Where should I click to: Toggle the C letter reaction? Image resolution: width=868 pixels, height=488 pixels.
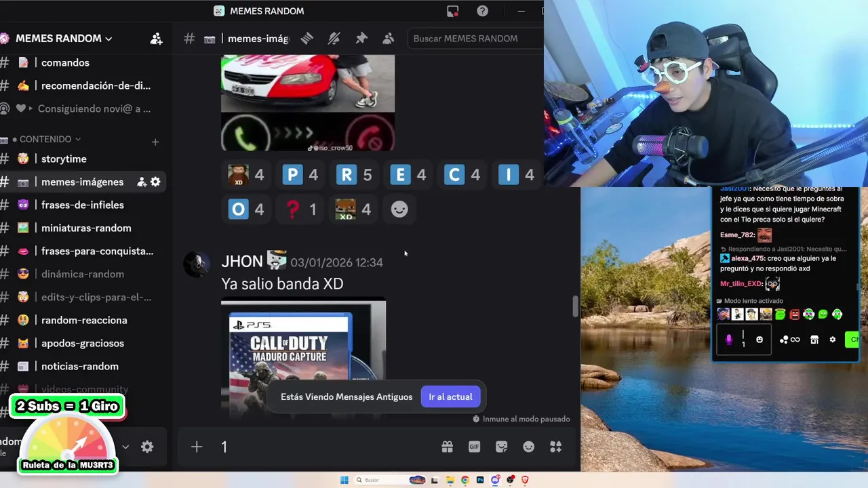pyautogui.click(x=462, y=175)
